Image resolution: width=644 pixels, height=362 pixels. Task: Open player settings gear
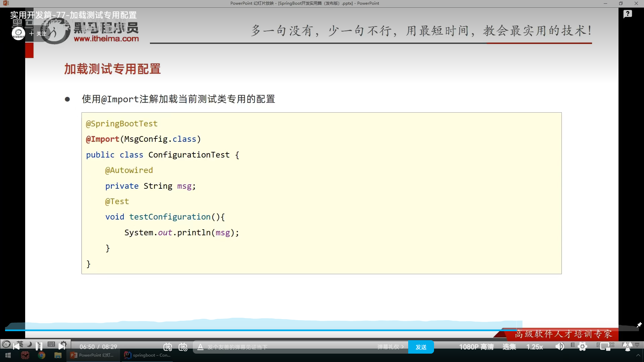583,347
